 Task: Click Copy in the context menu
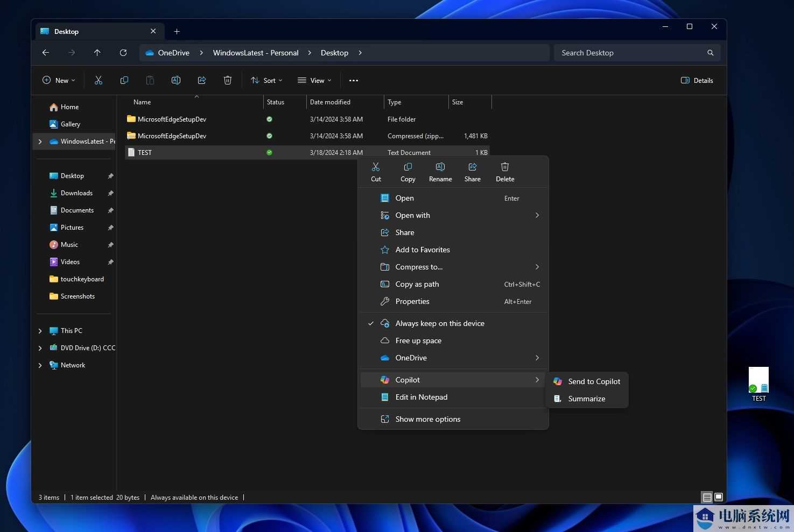tap(408, 173)
